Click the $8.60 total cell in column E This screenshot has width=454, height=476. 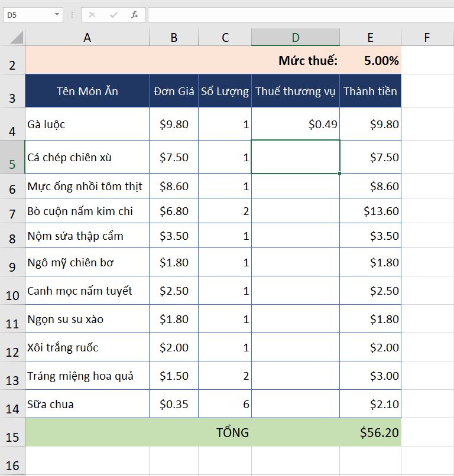click(x=371, y=186)
